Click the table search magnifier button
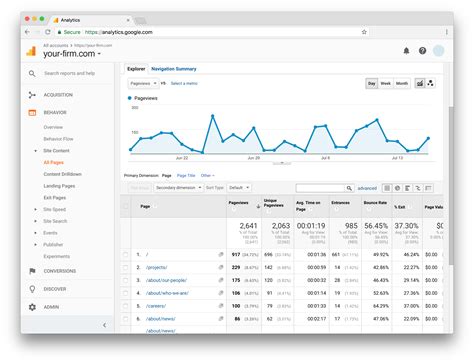Screen dimensions: 474x363 tap(349, 188)
